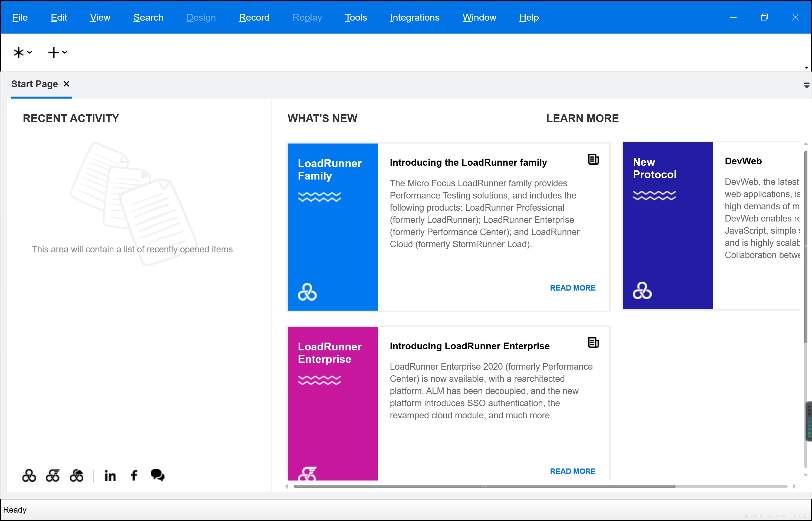The width and height of the screenshot is (812, 521).
Task: Click the LEARN MORE heading
Action: pos(582,118)
